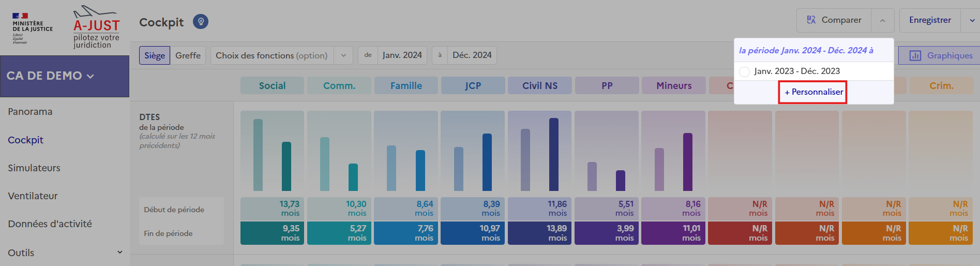Select the Social category header swatch
980x266 pixels.
coord(272,86)
